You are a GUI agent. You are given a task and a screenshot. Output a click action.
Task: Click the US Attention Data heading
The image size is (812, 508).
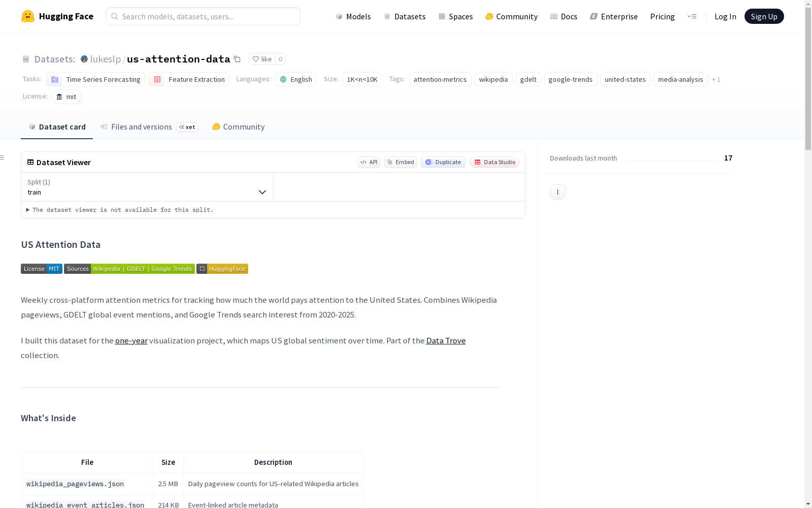pyautogui.click(x=61, y=244)
